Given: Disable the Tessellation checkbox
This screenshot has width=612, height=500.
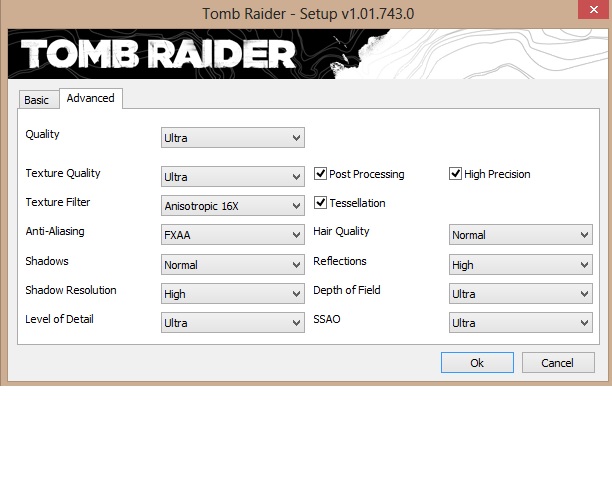Looking at the screenshot, I should [320, 202].
